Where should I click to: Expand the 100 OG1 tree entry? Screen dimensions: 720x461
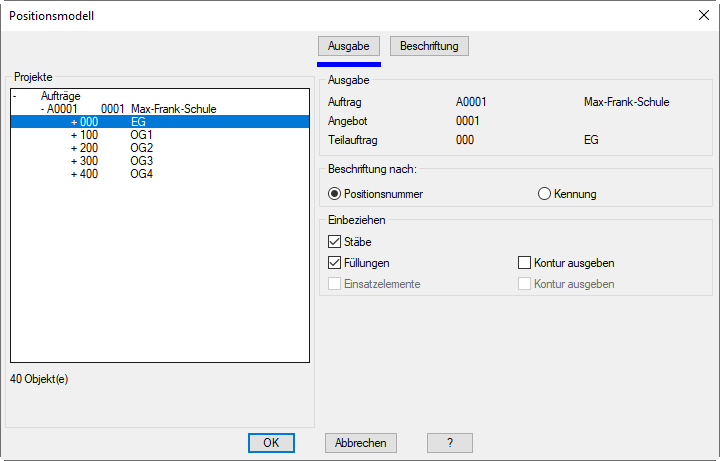coord(74,135)
